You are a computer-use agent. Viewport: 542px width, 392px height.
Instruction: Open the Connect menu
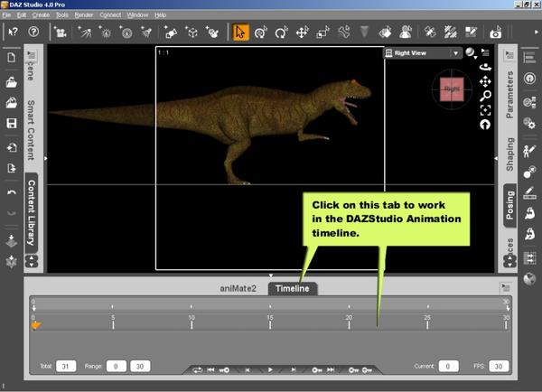[110, 15]
